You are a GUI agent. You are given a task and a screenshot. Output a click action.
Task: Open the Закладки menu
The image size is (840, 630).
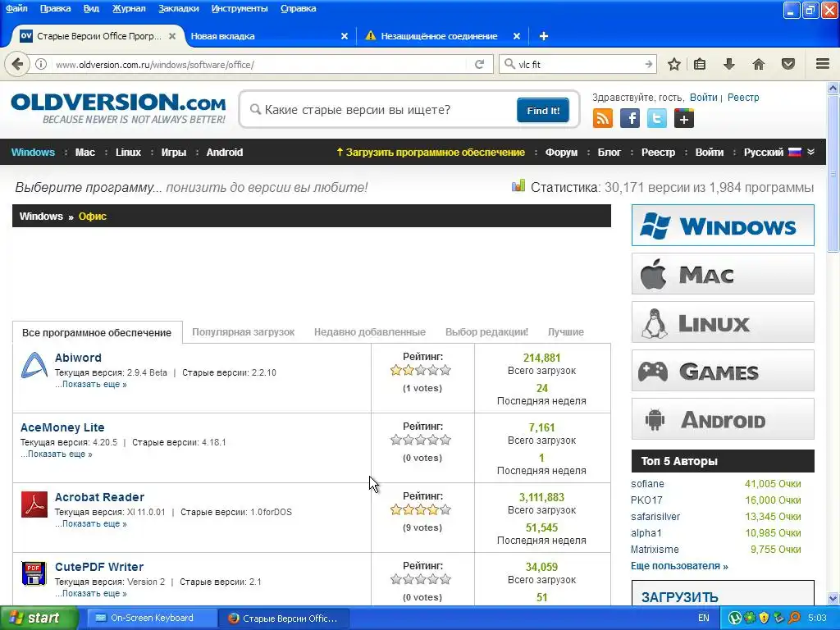coord(178,8)
